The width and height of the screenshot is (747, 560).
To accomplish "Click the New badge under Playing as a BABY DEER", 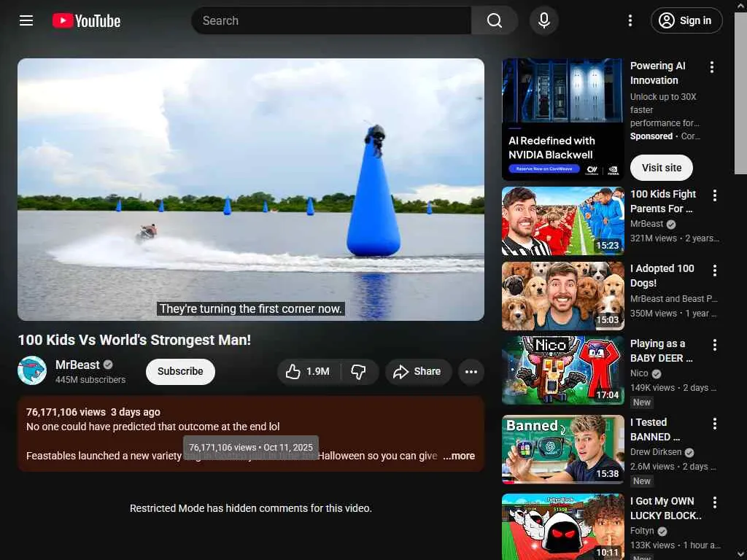I will pyautogui.click(x=642, y=402).
